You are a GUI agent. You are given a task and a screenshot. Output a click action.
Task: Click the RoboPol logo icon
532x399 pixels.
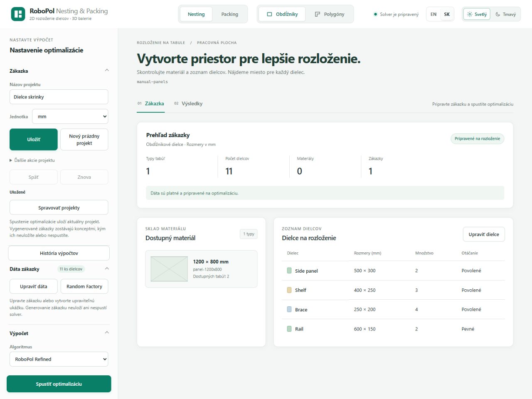click(18, 14)
